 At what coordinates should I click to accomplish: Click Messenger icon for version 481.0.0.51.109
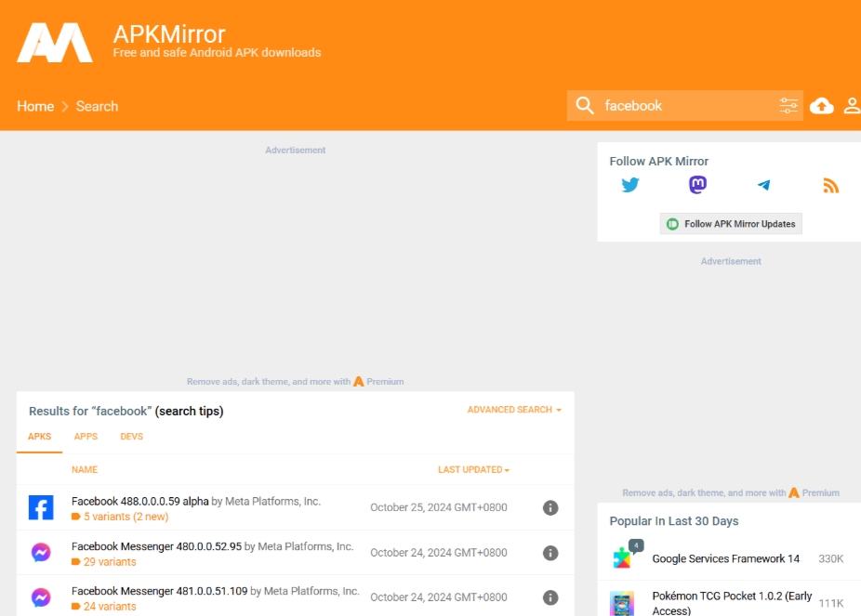pos(41,597)
